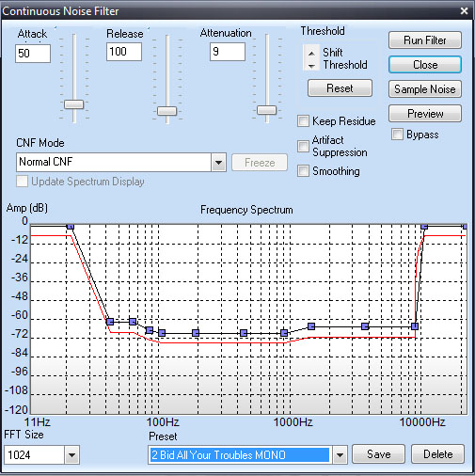Select the curve node at 1000Hz on spectrum
This screenshot has width=475, height=476.
284,333
